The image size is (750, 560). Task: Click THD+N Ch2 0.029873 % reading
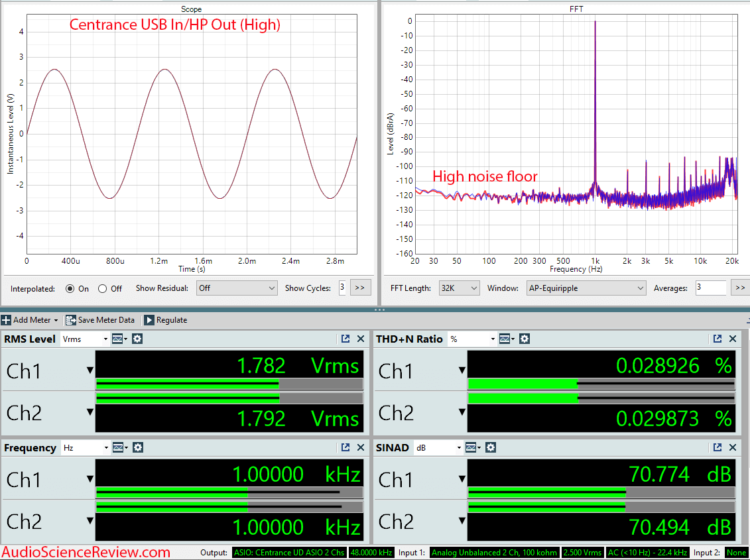[x=674, y=418]
